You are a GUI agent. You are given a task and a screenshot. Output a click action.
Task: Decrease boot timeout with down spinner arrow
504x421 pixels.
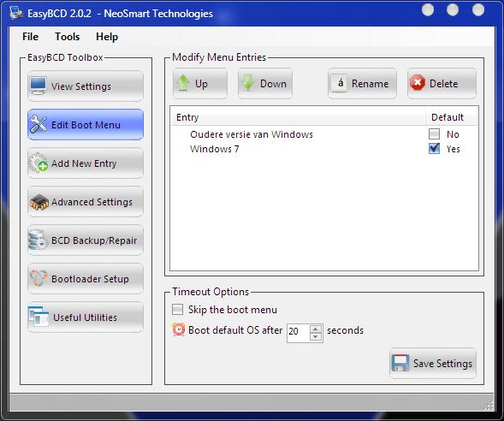[316, 337]
